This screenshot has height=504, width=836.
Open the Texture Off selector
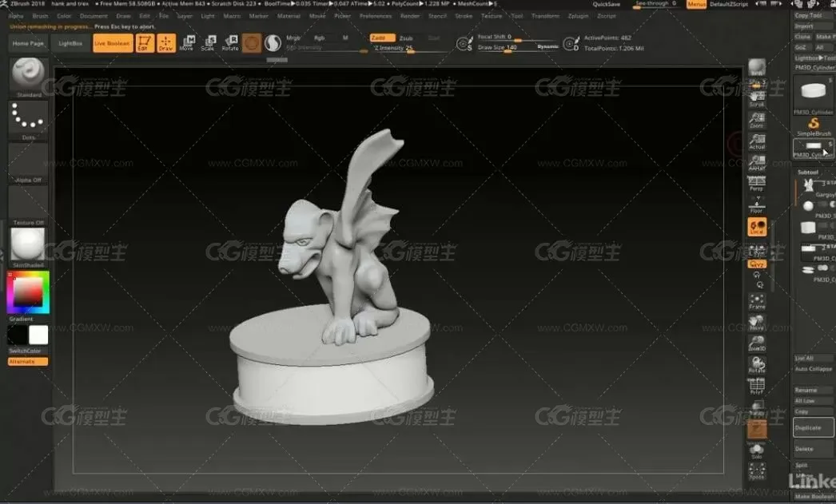click(x=28, y=205)
